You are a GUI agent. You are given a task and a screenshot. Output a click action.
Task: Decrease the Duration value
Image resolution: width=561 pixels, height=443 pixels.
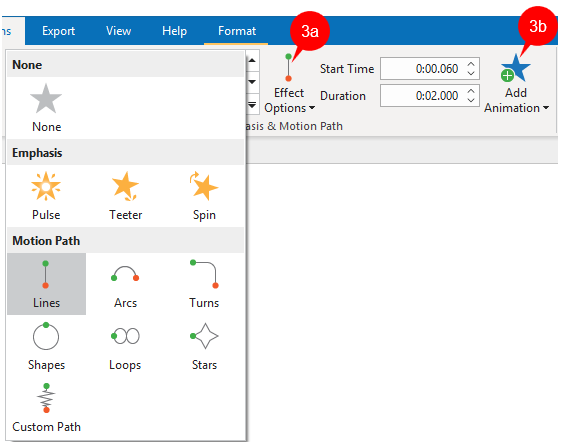pos(471,100)
